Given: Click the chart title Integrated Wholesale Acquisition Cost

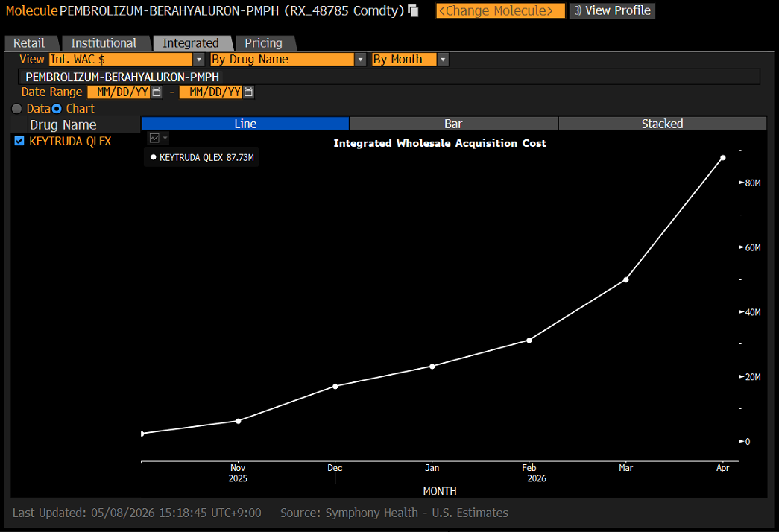Looking at the screenshot, I should coord(440,143).
